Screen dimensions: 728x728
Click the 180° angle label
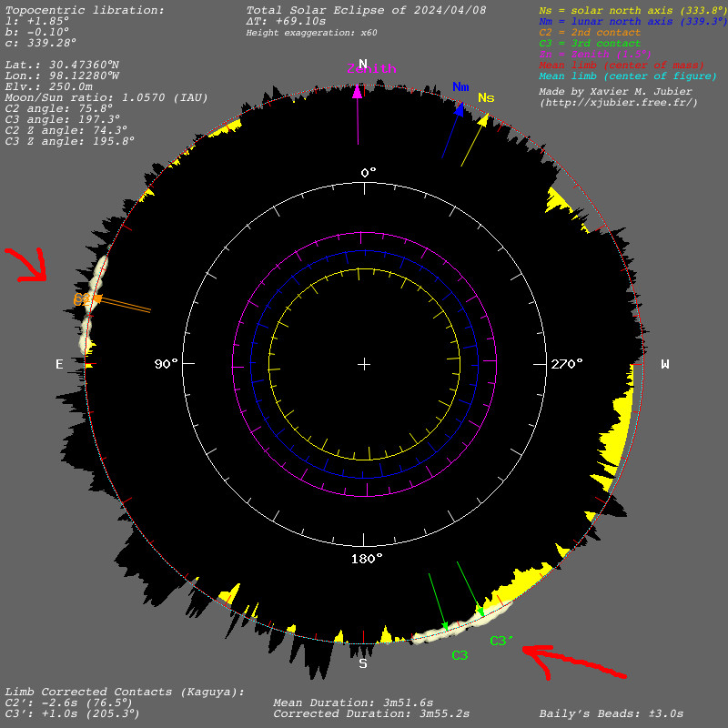click(367, 558)
